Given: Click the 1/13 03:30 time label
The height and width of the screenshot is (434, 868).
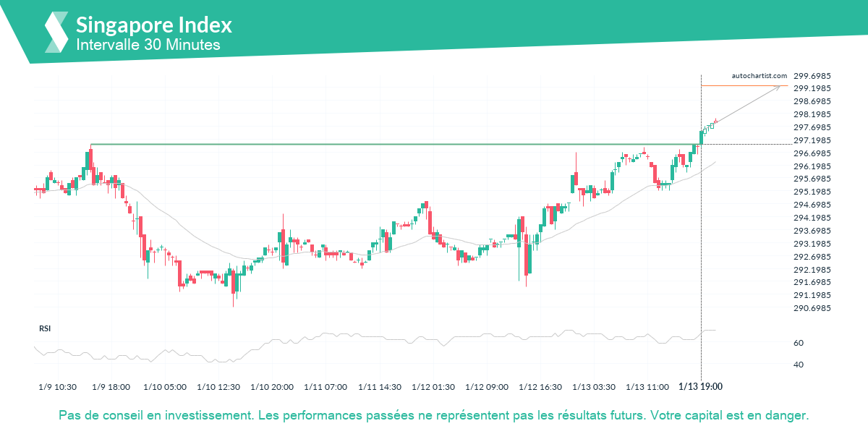Looking at the screenshot, I should pos(593,387).
